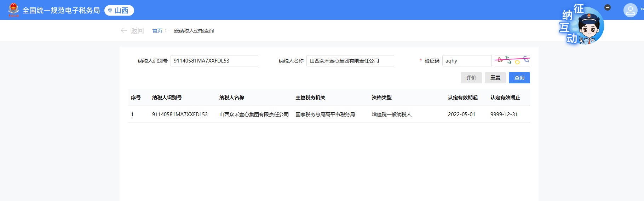This screenshot has width=644, height=201.
Task: Click the 一般纳税人资格查询 breadcrumb
Action: pyautogui.click(x=191, y=31)
